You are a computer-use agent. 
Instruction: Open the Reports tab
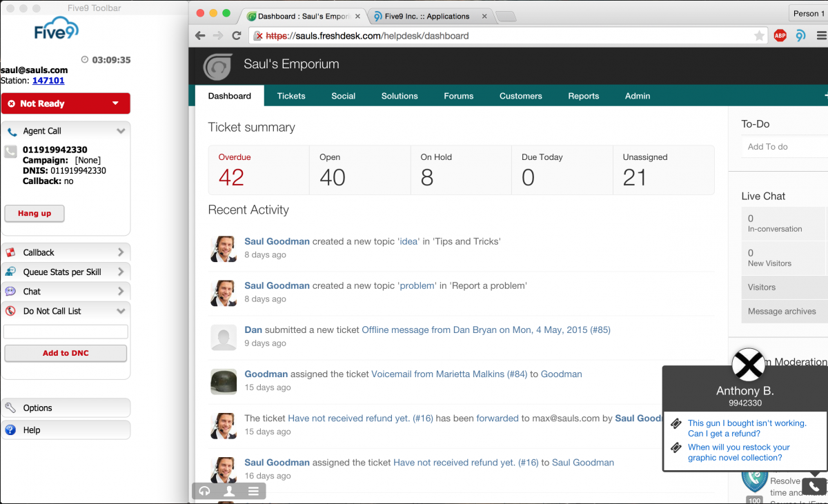tap(583, 96)
